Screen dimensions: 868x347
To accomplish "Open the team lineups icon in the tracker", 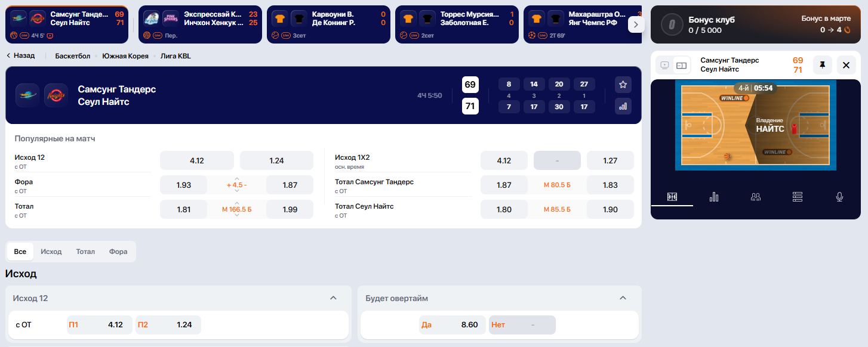I will coord(756,197).
